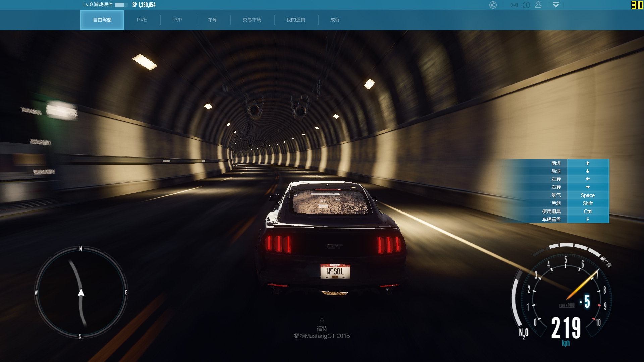
Task: Click the 手刹 control label
Action: pyautogui.click(x=556, y=203)
